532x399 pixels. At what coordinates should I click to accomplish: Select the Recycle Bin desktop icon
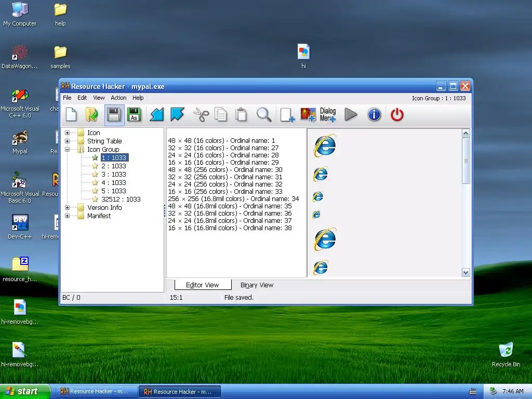click(506, 354)
